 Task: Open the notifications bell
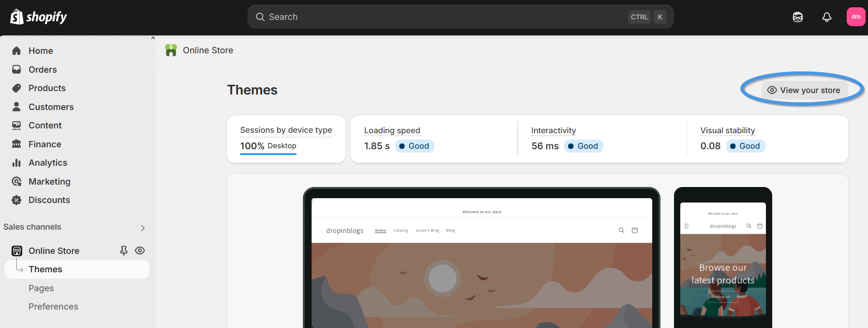coord(827,17)
